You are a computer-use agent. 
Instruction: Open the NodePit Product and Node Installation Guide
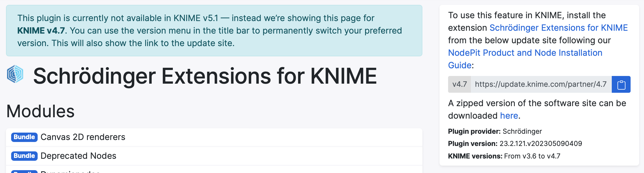(x=525, y=59)
